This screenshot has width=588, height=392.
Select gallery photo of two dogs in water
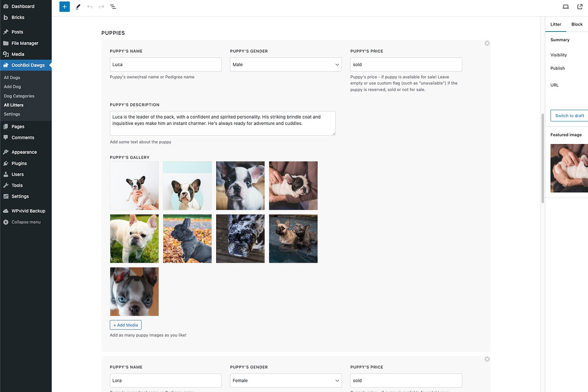tap(293, 239)
